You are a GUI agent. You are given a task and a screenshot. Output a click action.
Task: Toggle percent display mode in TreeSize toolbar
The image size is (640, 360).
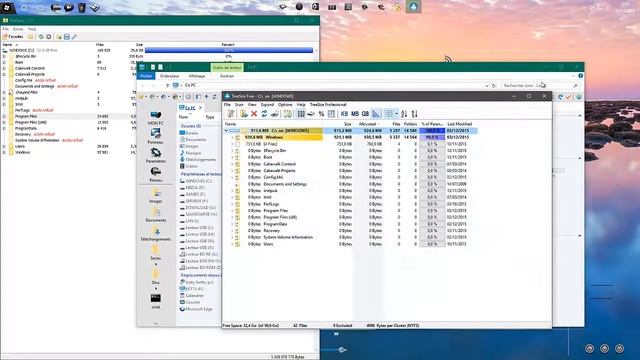(x=321, y=114)
